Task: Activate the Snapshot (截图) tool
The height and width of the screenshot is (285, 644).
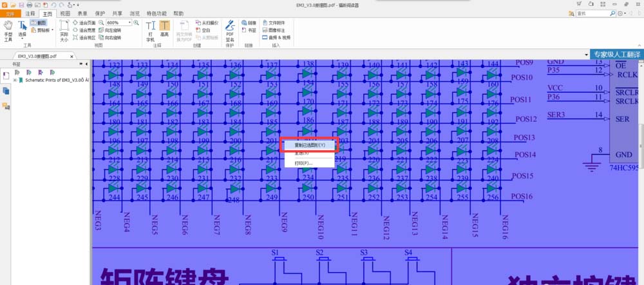Action: click(39, 22)
